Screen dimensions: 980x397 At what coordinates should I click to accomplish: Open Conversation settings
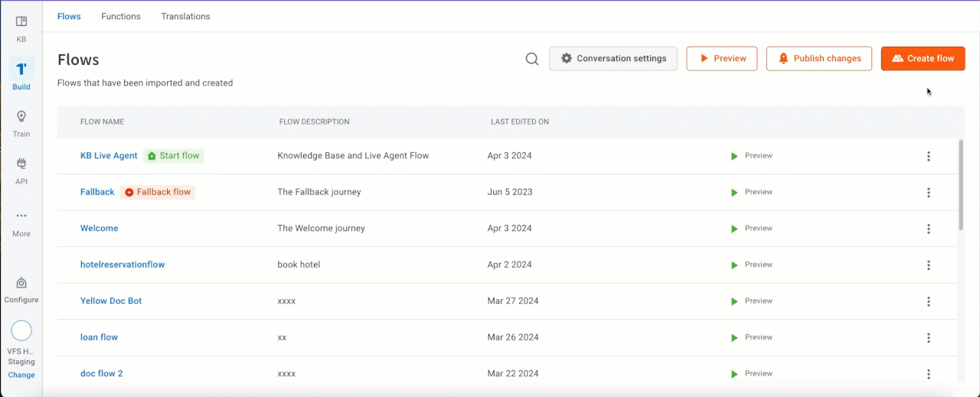point(612,59)
